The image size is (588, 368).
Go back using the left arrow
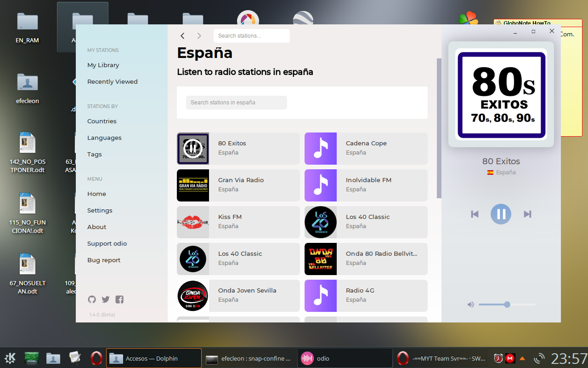point(182,36)
